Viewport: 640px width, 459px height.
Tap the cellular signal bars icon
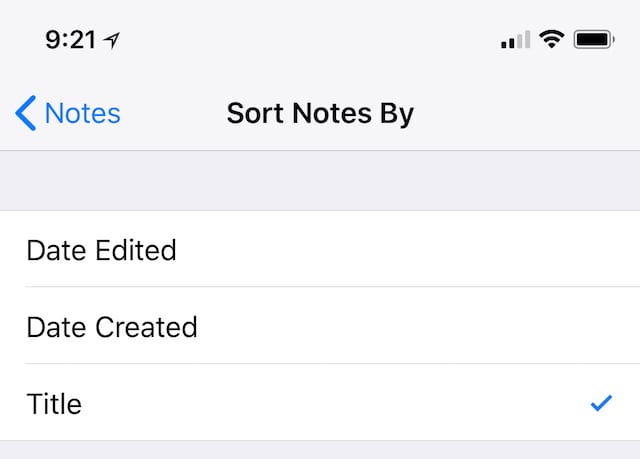coord(514,40)
